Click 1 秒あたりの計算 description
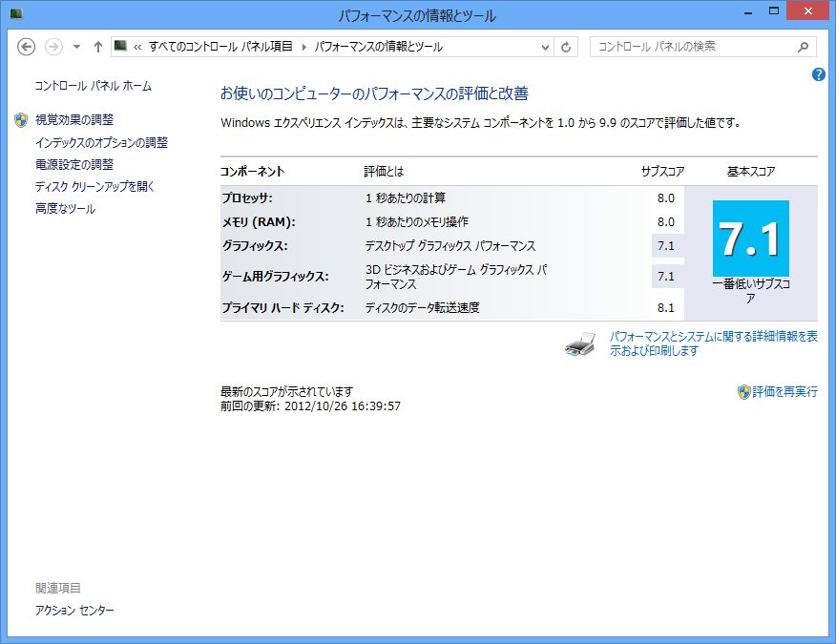This screenshot has width=836, height=644. pos(406,198)
